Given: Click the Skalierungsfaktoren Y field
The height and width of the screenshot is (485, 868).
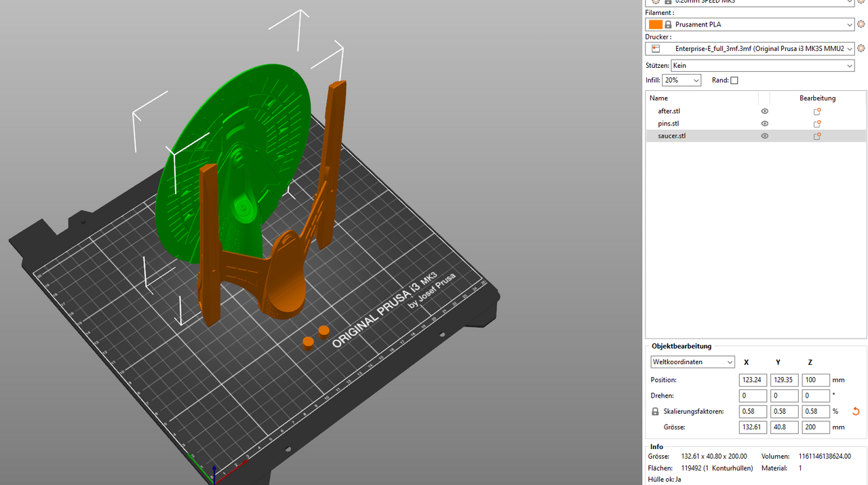Looking at the screenshot, I should pyautogui.click(x=784, y=412).
